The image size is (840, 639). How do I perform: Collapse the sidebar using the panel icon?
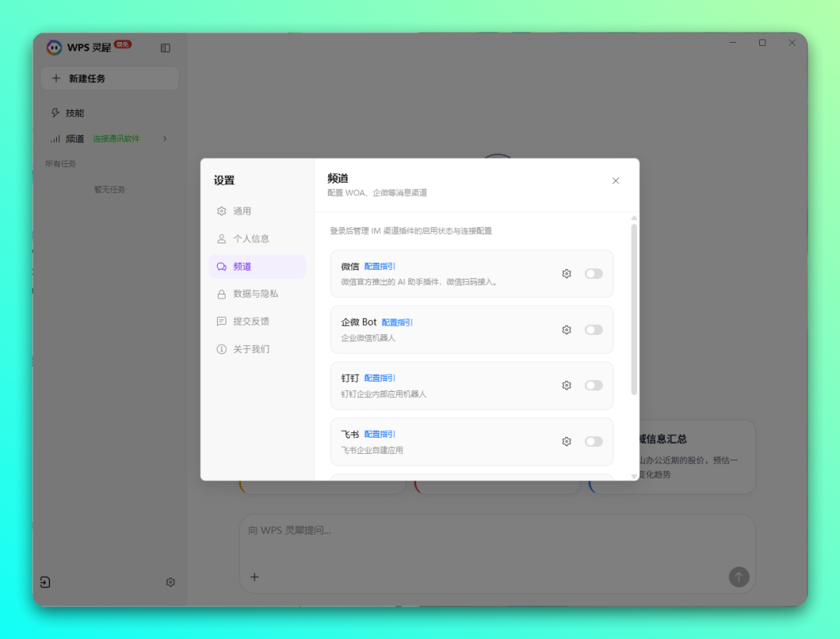click(166, 47)
